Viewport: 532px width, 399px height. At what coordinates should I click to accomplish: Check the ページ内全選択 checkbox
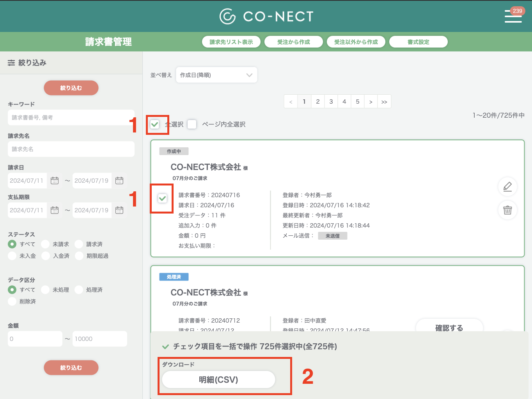pos(192,124)
